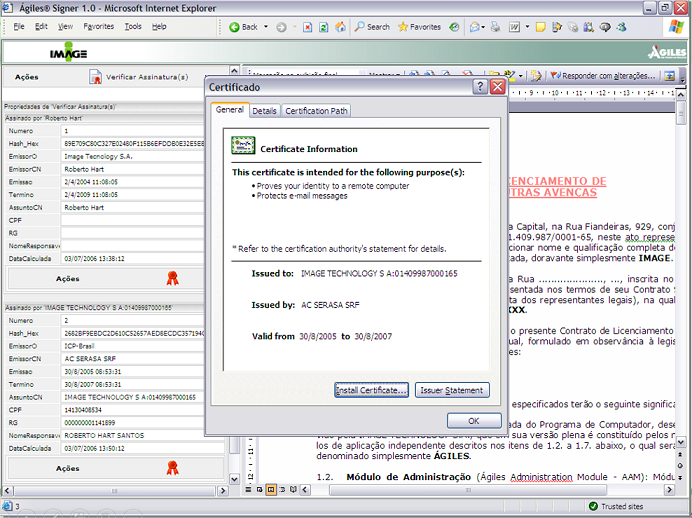Edit with Microsoft Word icon in toolbar
This screenshot has width=692, height=518.
point(515,27)
